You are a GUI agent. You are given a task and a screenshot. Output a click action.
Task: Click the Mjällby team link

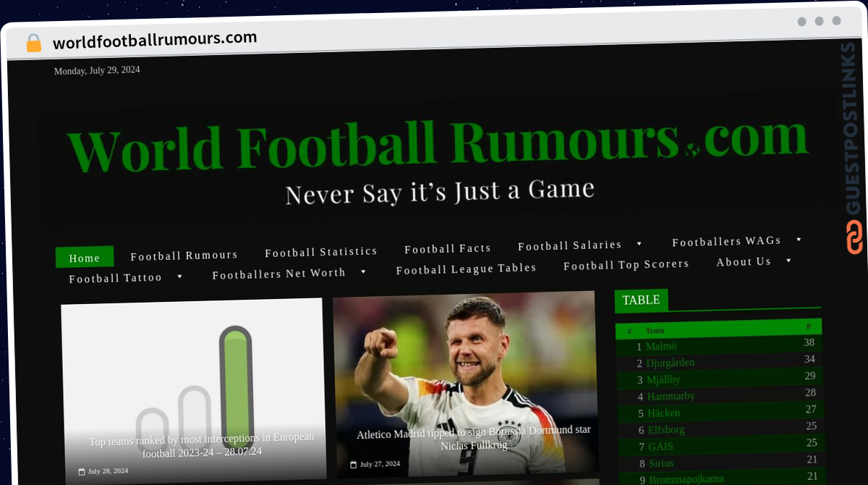click(663, 379)
